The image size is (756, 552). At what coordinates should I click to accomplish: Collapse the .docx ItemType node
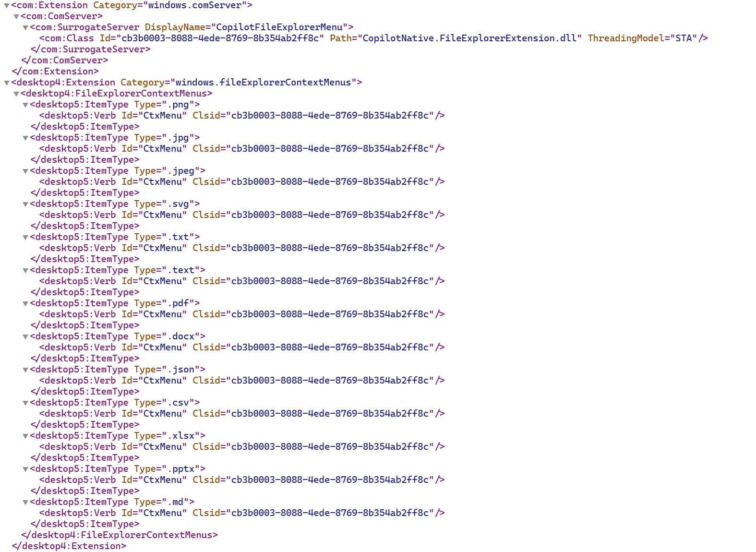click(25, 337)
